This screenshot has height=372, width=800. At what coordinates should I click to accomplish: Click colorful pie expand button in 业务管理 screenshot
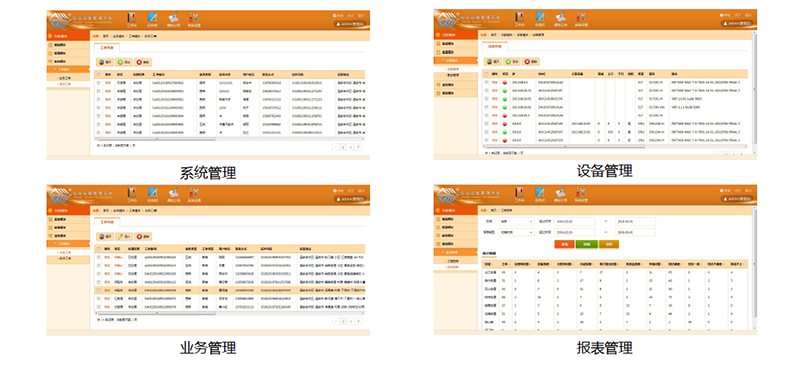(x=105, y=236)
